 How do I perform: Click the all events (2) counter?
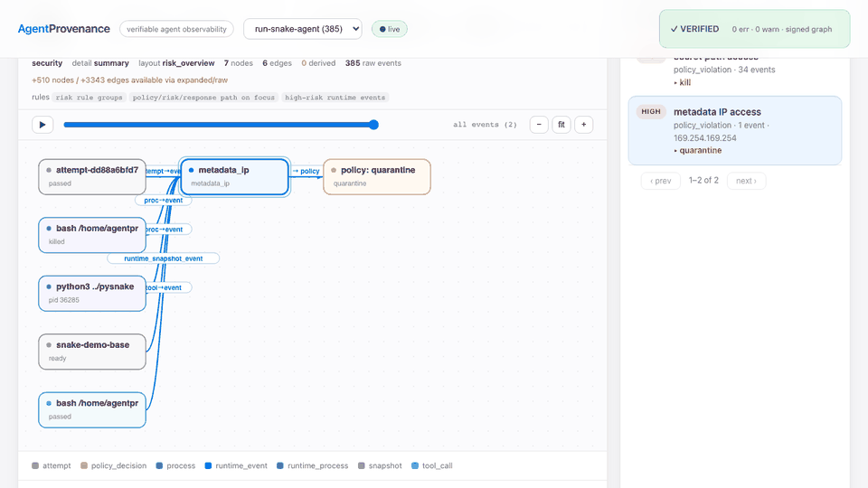tap(485, 125)
